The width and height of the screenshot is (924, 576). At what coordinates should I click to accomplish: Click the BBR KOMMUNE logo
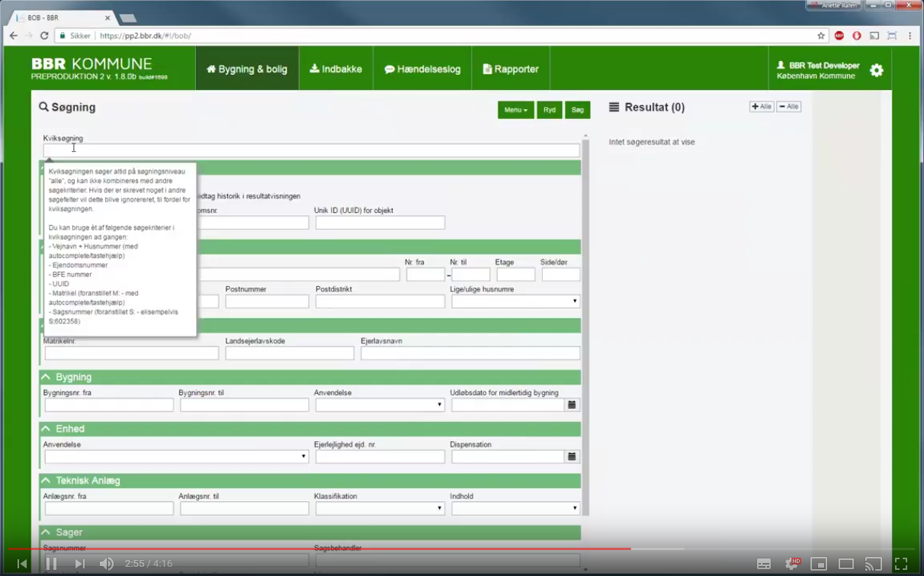click(91, 64)
